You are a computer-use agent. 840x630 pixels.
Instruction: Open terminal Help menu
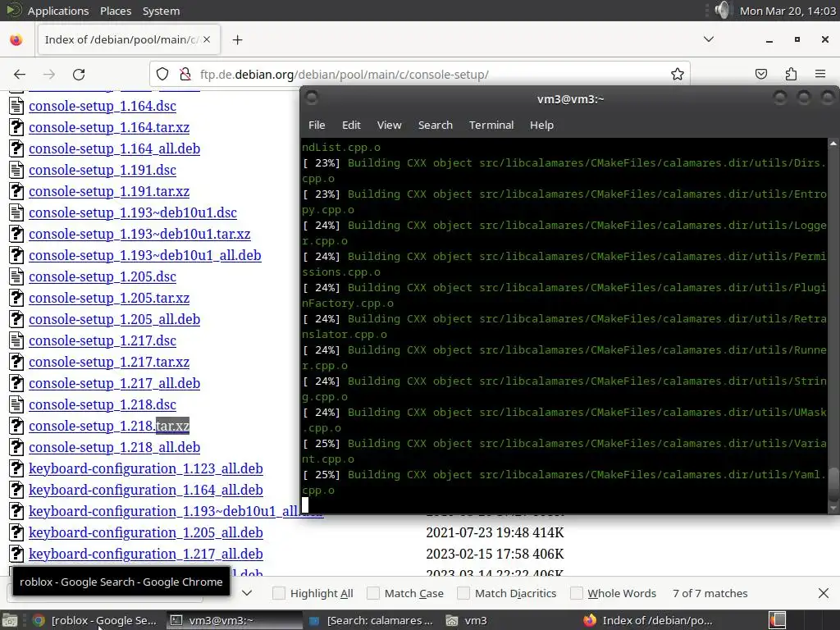pos(541,125)
